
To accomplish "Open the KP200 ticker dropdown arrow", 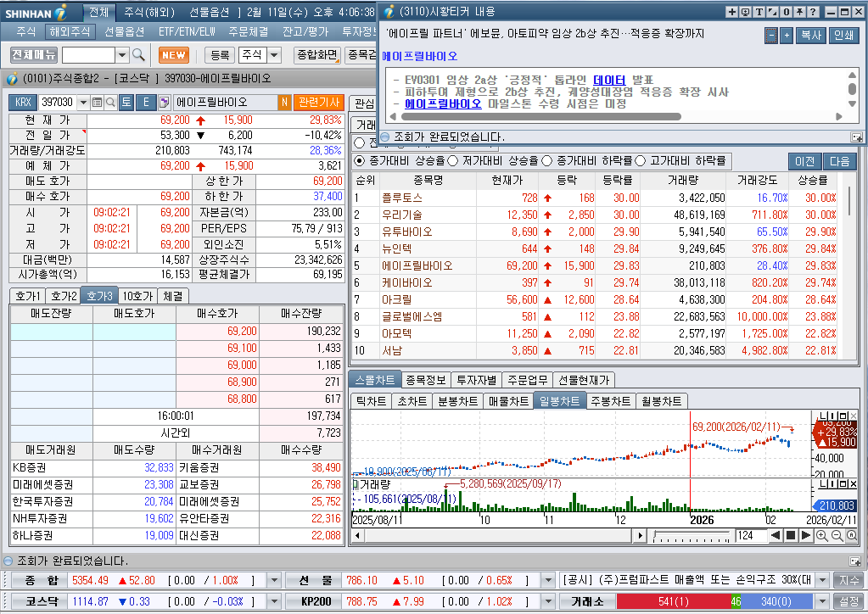I will [x=548, y=601].
